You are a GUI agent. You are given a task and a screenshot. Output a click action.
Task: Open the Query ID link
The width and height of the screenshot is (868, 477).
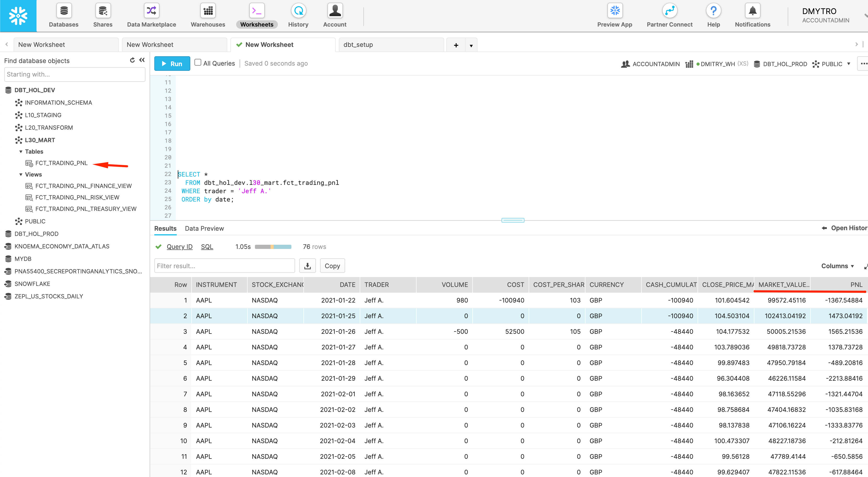[x=179, y=247]
